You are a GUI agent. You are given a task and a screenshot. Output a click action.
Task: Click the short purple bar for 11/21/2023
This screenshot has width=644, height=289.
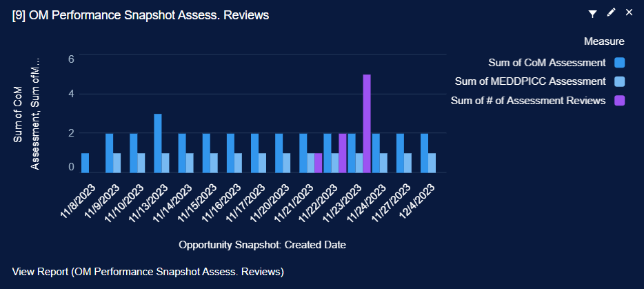tap(319, 163)
